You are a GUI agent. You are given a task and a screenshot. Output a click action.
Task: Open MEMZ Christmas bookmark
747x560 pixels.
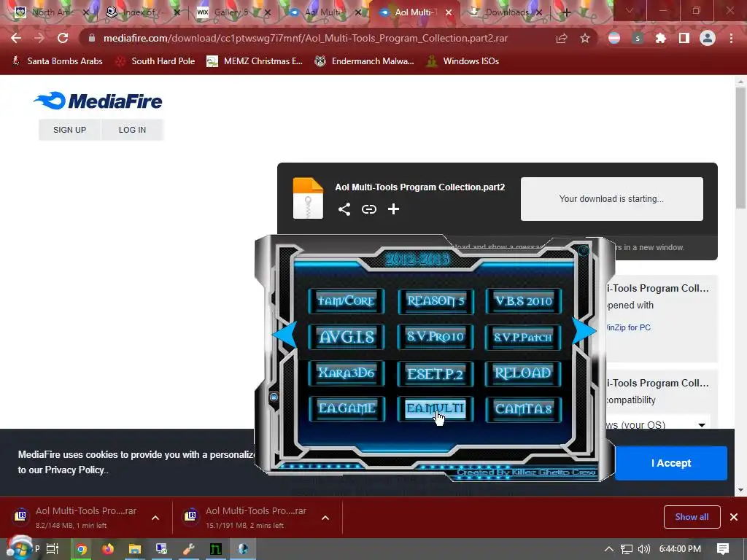pos(255,61)
